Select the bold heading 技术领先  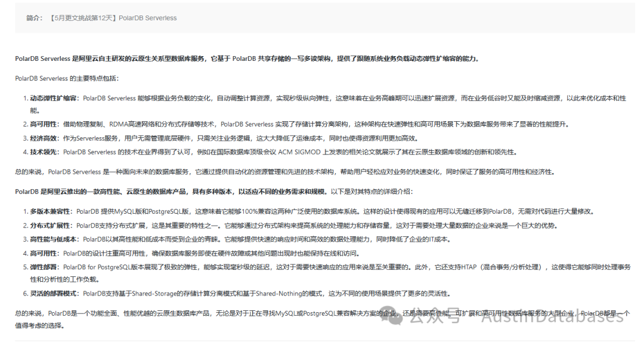[44, 152]
